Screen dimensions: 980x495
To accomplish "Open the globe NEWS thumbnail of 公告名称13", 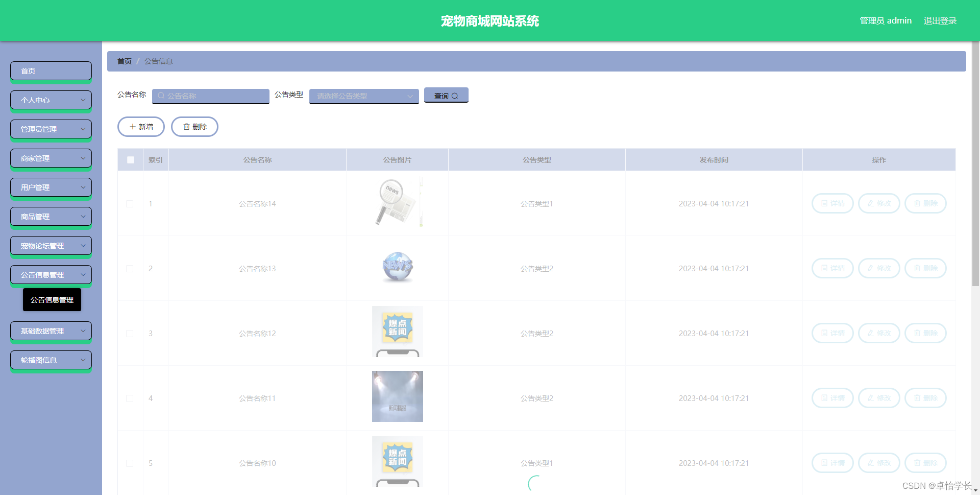I will click(398, 267).
